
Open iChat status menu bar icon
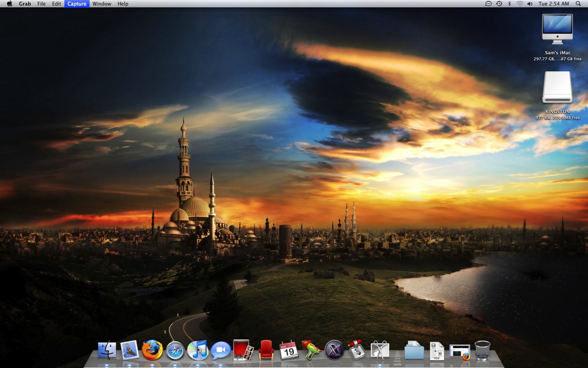[x=488, y=4]
